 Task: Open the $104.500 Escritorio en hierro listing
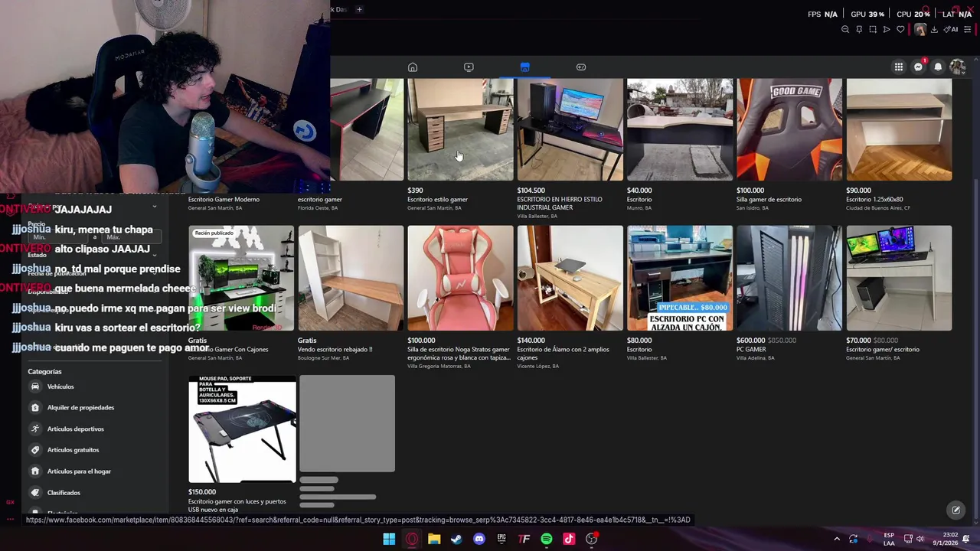570,149
